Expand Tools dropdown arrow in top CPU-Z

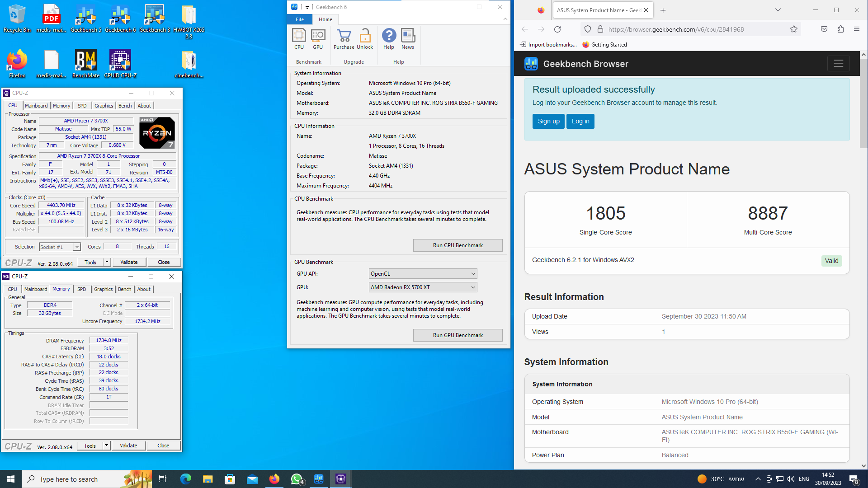(x=107, y=262)
